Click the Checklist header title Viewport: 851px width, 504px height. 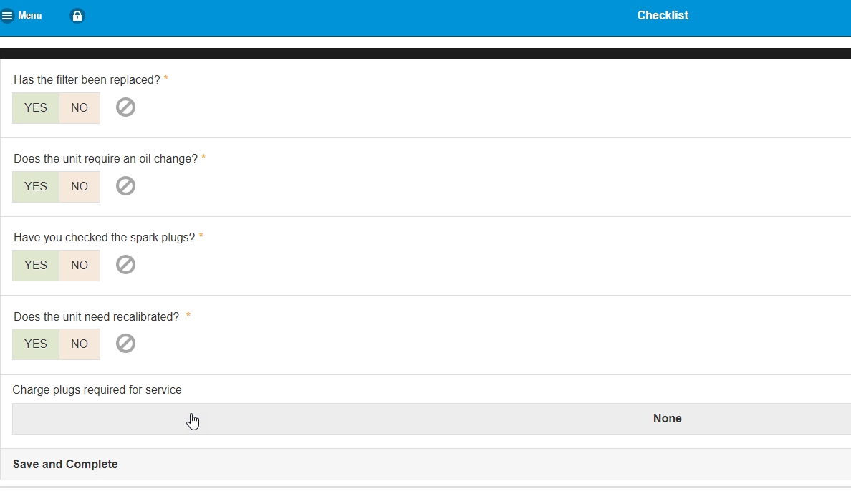(663, 16)
